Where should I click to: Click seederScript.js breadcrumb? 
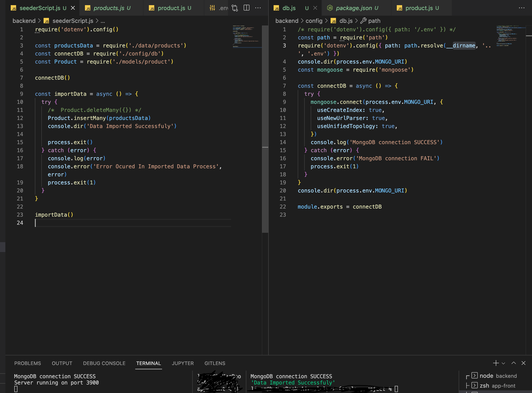pos(73,21)
